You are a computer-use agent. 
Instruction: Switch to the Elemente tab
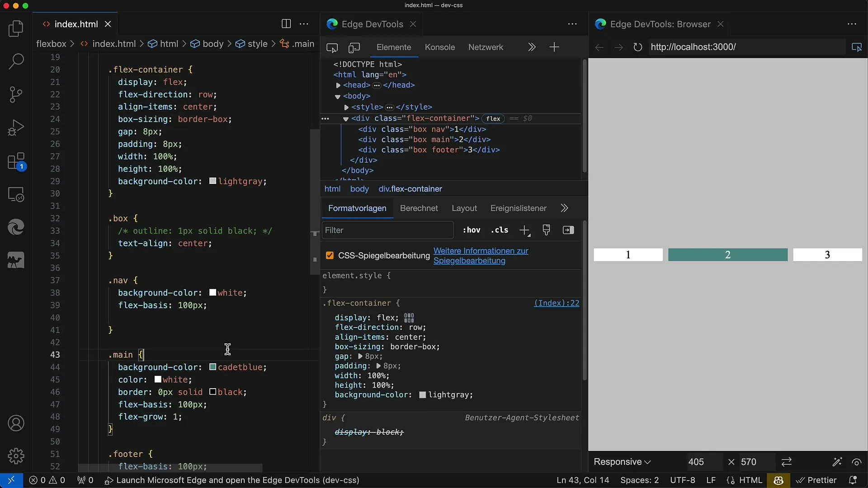tap(394, 47)
